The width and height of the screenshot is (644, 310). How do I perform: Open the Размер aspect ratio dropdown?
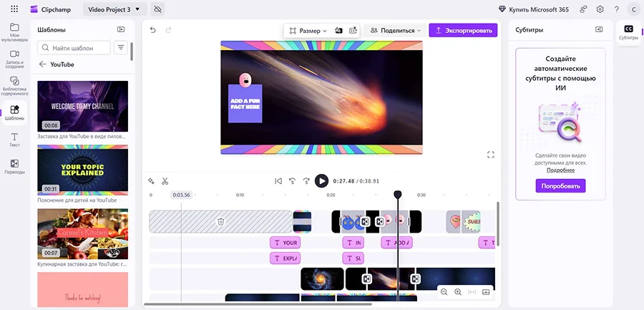pos(308,30)
